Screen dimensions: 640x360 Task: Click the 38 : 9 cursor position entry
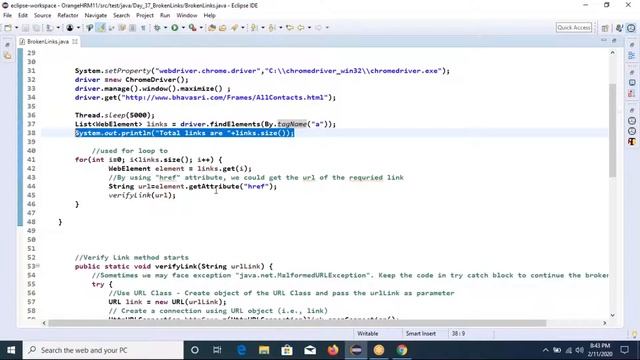pos(458,333)
